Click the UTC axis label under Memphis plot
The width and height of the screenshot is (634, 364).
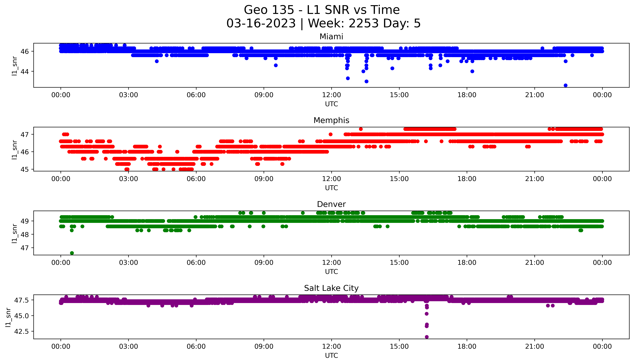(x=331, y=188)
